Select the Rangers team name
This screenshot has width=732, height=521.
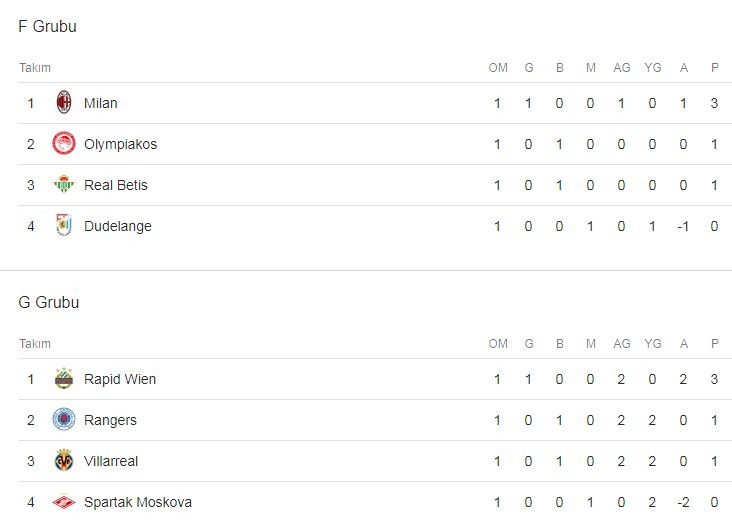click(110, 420)
